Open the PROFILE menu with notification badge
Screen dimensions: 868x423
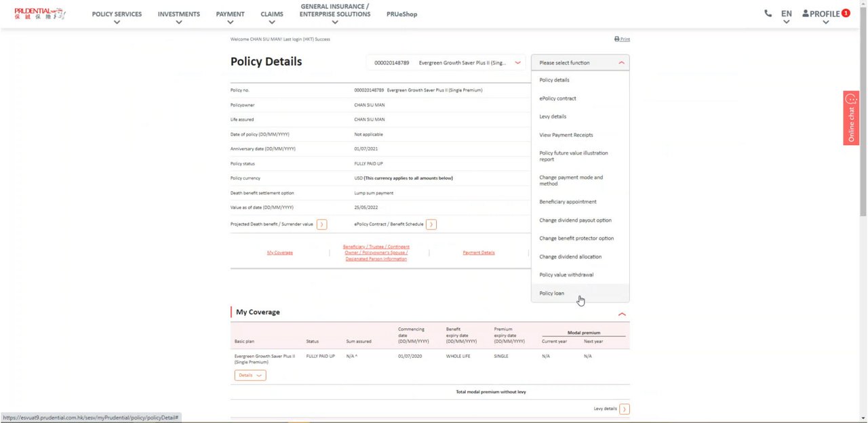[x=825, y=14]
